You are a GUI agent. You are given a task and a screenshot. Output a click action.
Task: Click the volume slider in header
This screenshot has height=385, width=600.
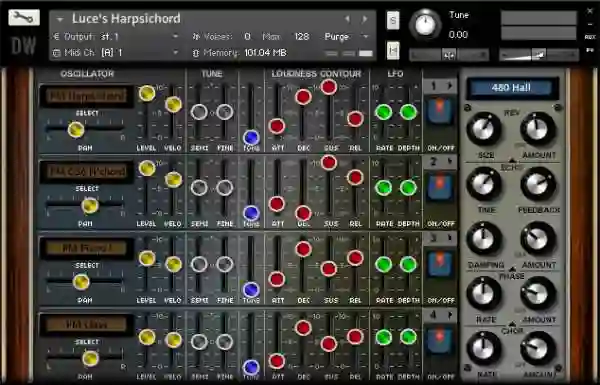pyautogui.click(x=539, y=55)
